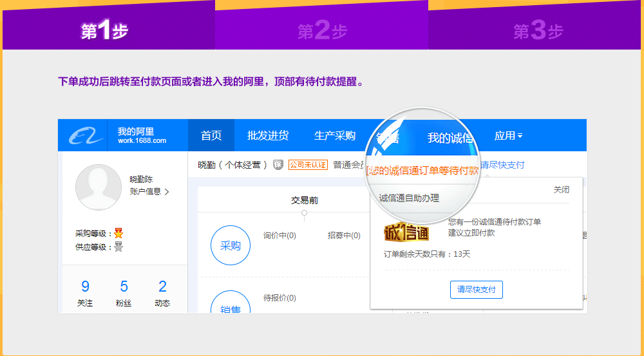Click the shield badge beside 晓勤（个体经营）
The height and width of the screenshot is (356, 644).
coord(278,165)
